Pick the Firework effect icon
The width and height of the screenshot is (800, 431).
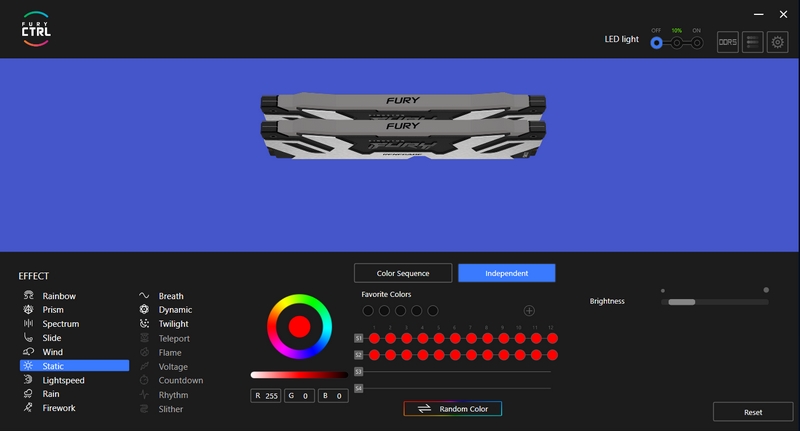pos(29,408)
